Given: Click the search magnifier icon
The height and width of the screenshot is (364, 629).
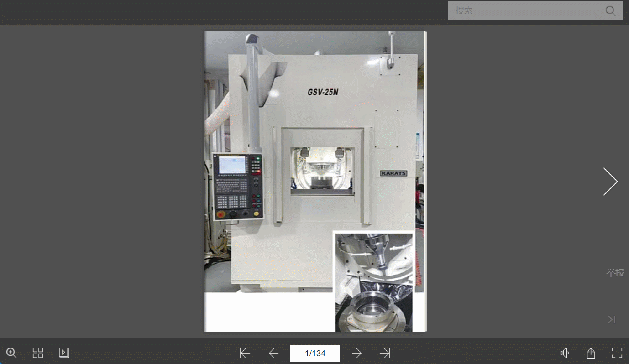Looking at the screenshot, I should point(610,10).
